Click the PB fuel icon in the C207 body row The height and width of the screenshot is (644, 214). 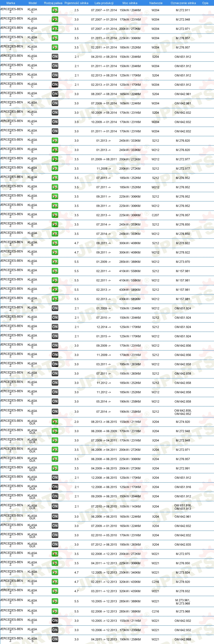pyautogui.click(x=55, y=215)
